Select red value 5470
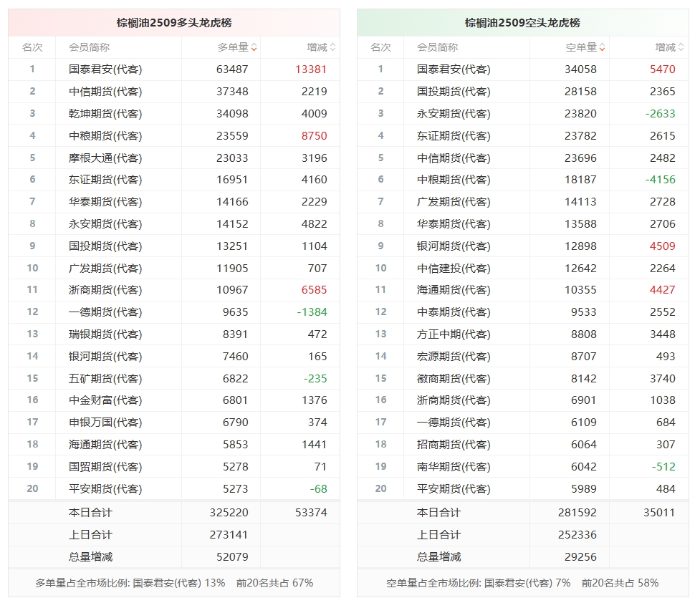The width and height of the screenshot is (700, 608). click(663, 69)
